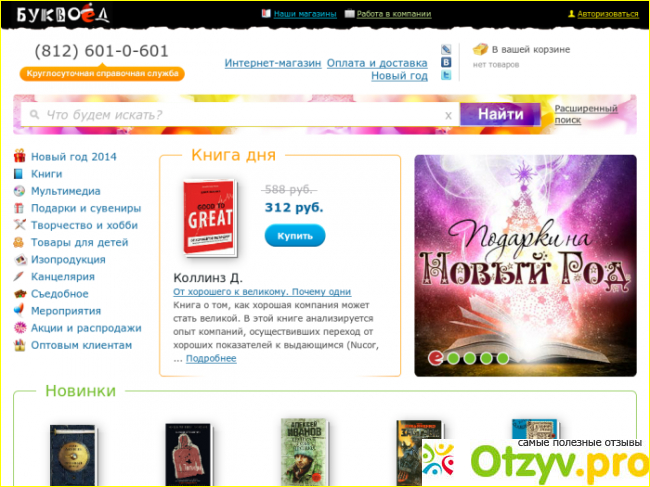Viewport: 650px width, 487px height.
Task: Open the Мультимедиа category
Action: [65, 191]
